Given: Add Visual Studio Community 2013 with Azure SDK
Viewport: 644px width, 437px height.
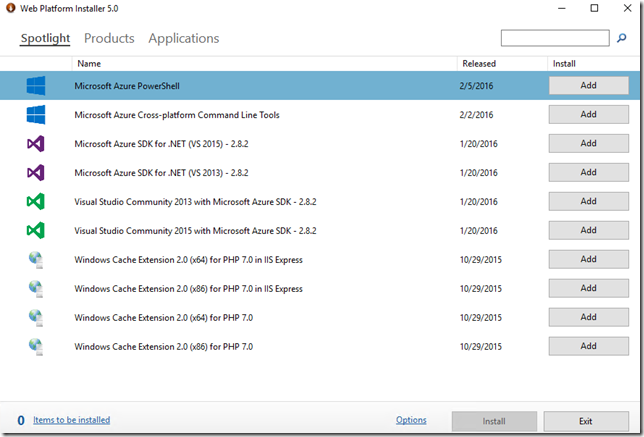Looking at the screenshot, I should (x=589, y=201).
